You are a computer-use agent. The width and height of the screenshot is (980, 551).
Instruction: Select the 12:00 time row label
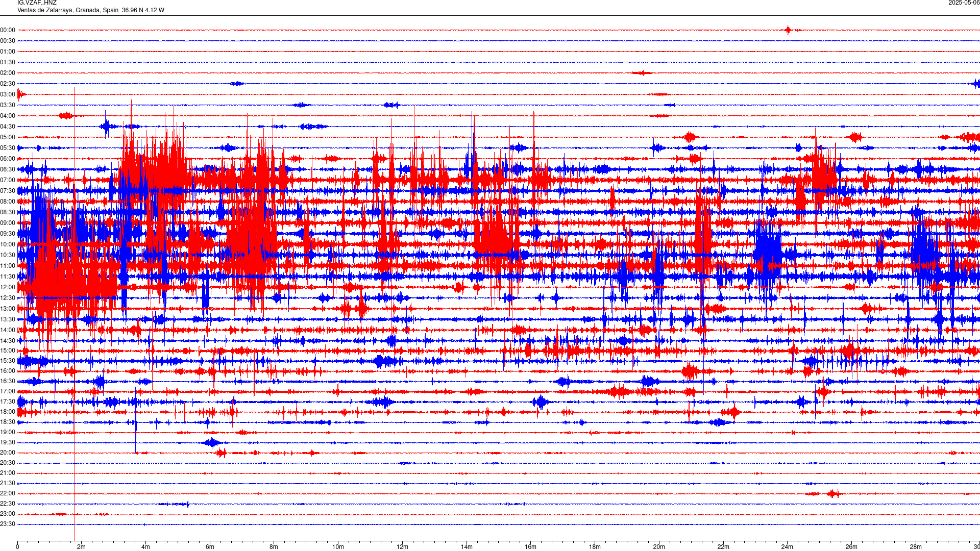tap(8, 287)
